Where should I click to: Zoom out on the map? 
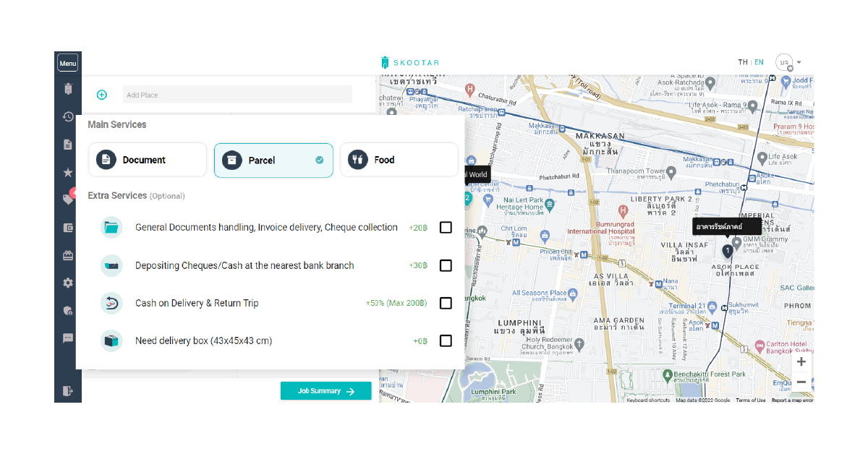801,382
